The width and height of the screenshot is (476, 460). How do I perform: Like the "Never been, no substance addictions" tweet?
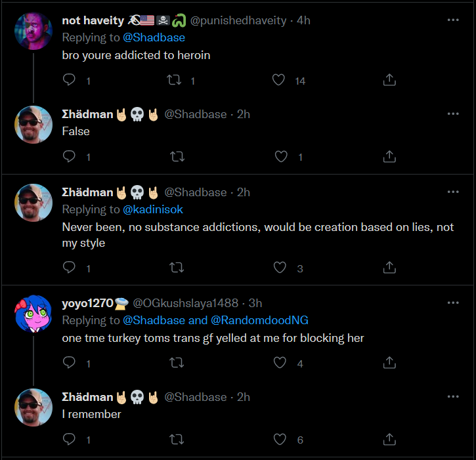coord(282,267)
